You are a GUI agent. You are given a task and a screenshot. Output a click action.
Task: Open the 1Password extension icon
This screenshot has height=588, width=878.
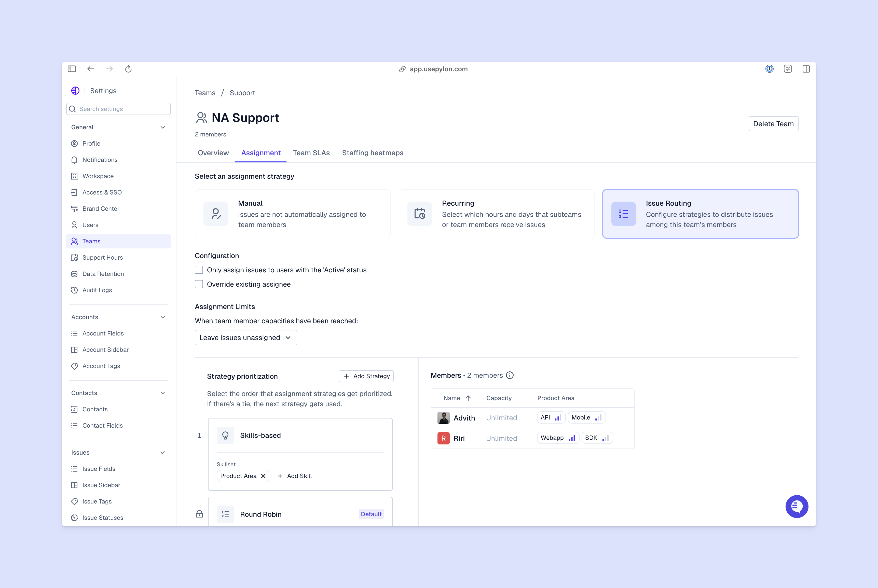click(x=769, y=69)
